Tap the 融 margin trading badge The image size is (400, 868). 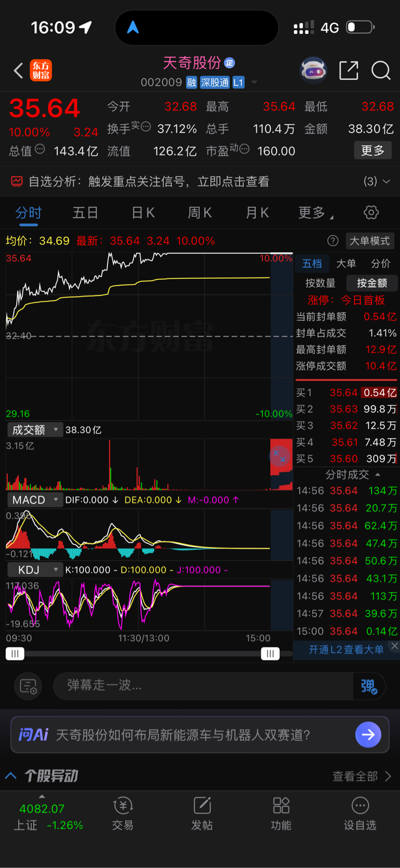(x=192, y=82)
